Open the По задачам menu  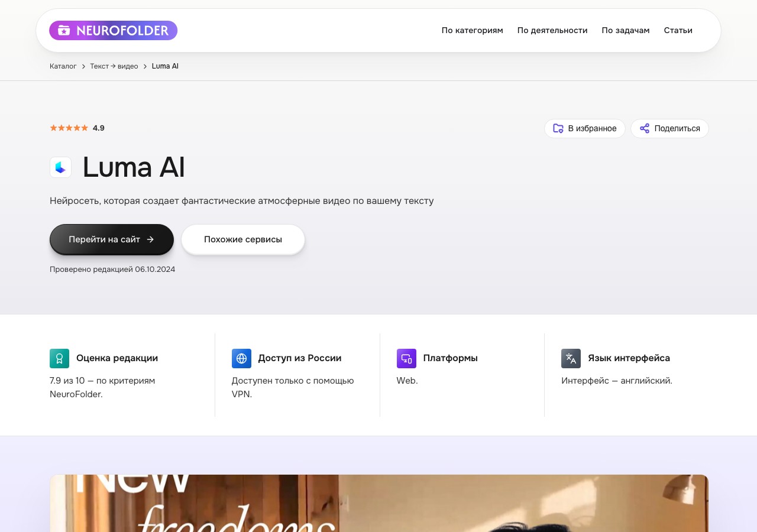[x=626, y=30]
